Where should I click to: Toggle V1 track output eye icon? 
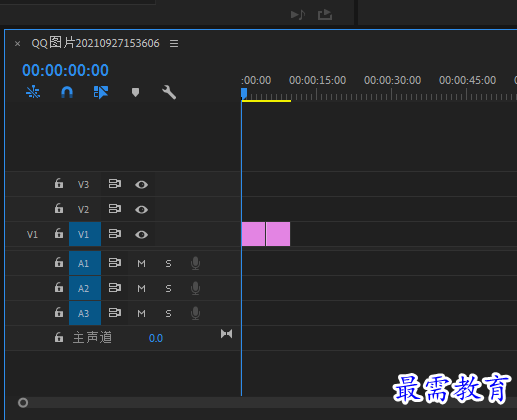pyautogui.click(x=141, y=235)
